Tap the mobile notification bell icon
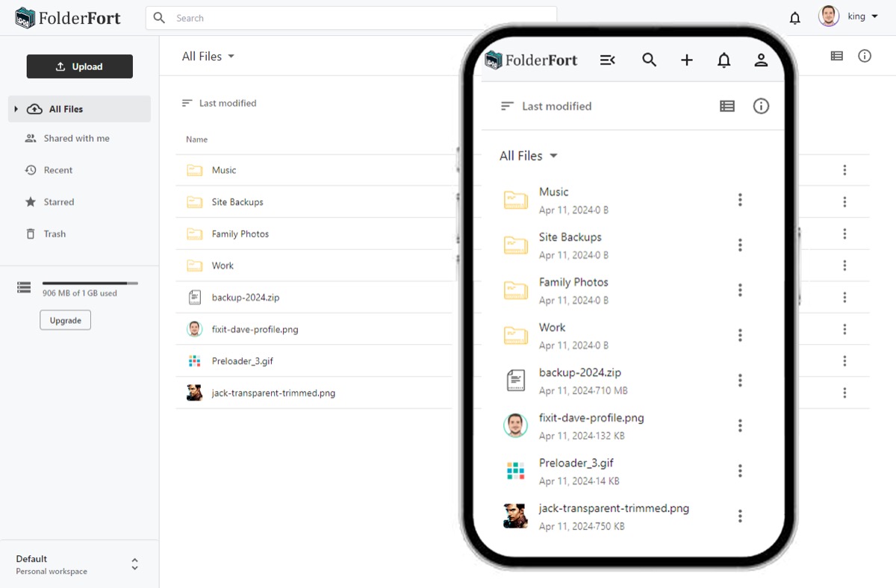896x588 pixels. coord(724,60)
